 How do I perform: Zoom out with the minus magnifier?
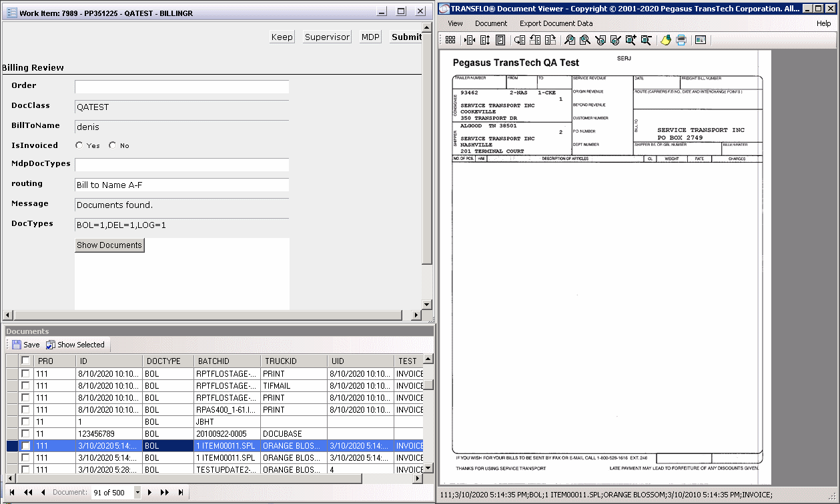tap(645, 40)
